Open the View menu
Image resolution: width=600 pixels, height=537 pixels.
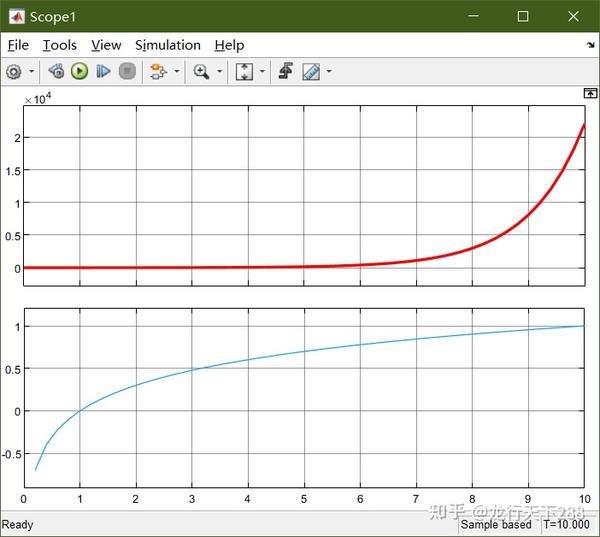[106, 45]
